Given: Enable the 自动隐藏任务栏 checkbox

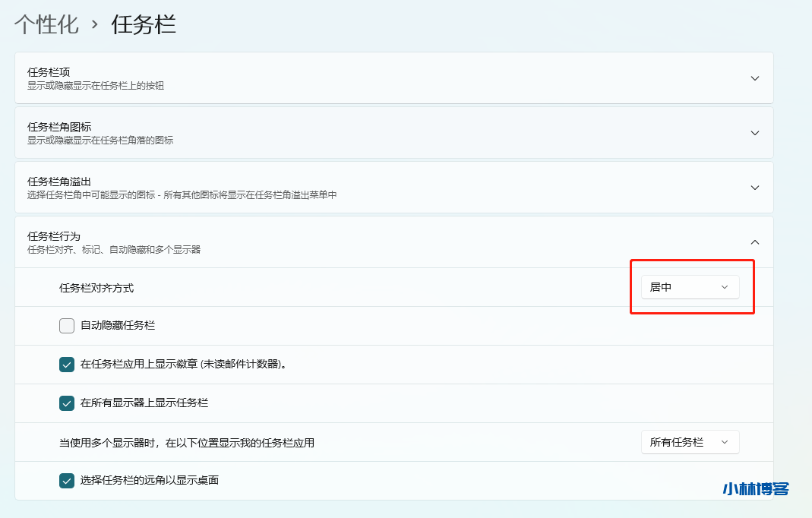Looking at the screenshot, I should pyautogui.click(x=67, y=326).
